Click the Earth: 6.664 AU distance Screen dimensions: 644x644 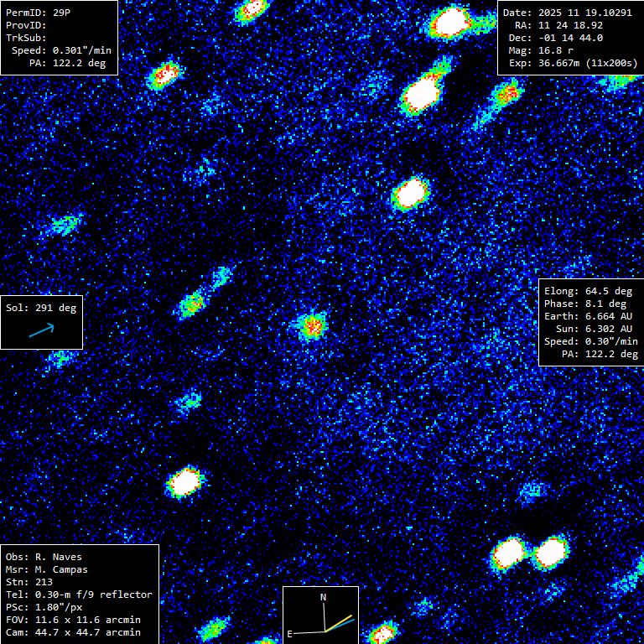(588, 316)
